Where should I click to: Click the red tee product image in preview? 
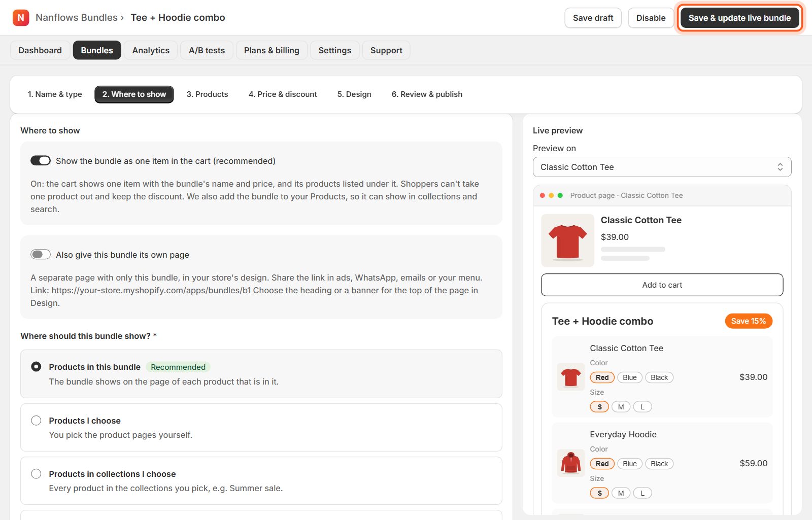[567, 240]
